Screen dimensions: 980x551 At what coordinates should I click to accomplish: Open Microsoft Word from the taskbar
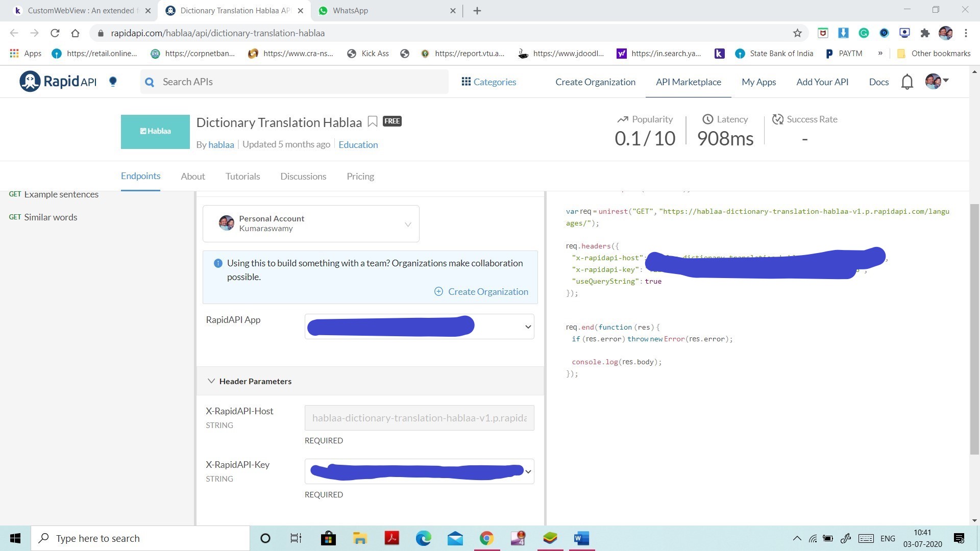pos(581,538)
